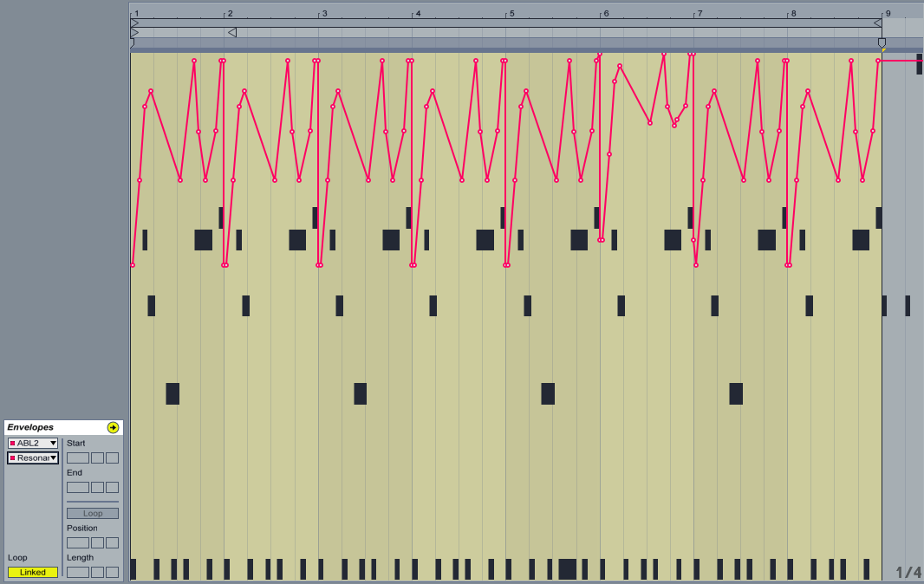Click the beats field under End

tap(97, 487)
